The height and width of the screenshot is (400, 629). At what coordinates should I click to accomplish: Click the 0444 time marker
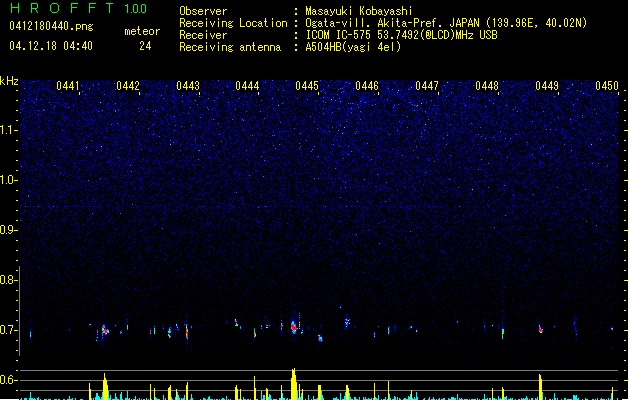click(247, 86)
